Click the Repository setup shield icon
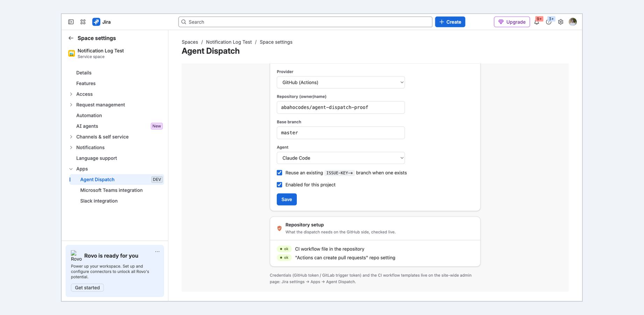The height and width of the screenshot is (315, 644). 279,228
